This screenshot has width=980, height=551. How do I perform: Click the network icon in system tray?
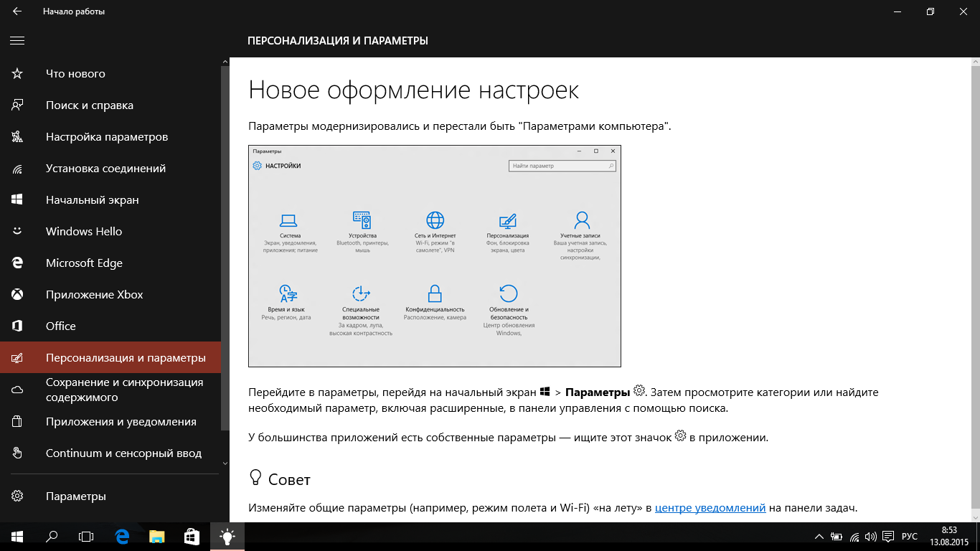[x=854, y=537]
